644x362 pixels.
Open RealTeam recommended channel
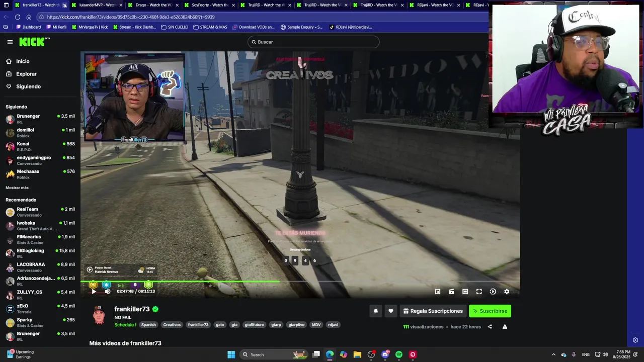click(40, 212)
